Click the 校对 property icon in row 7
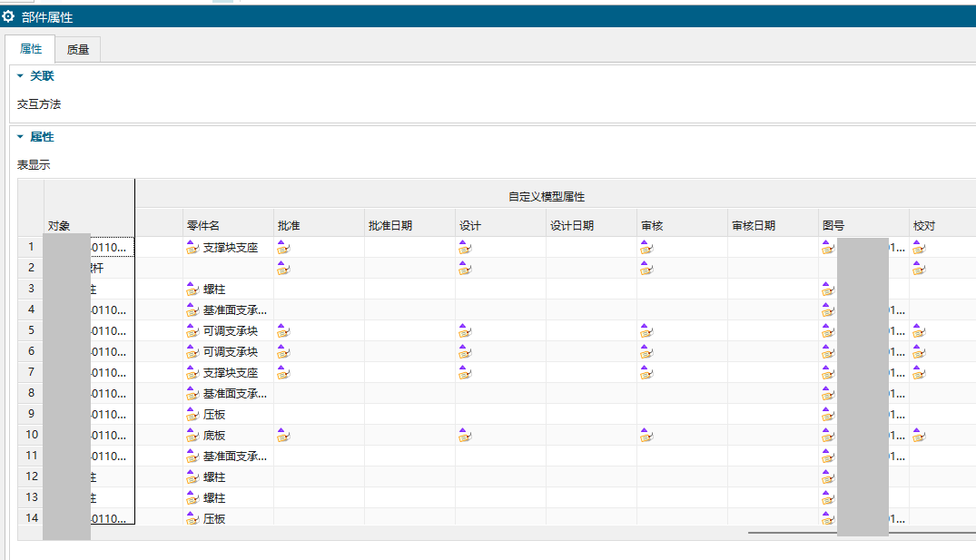976x560 pixels. click(x=919, y=372)
